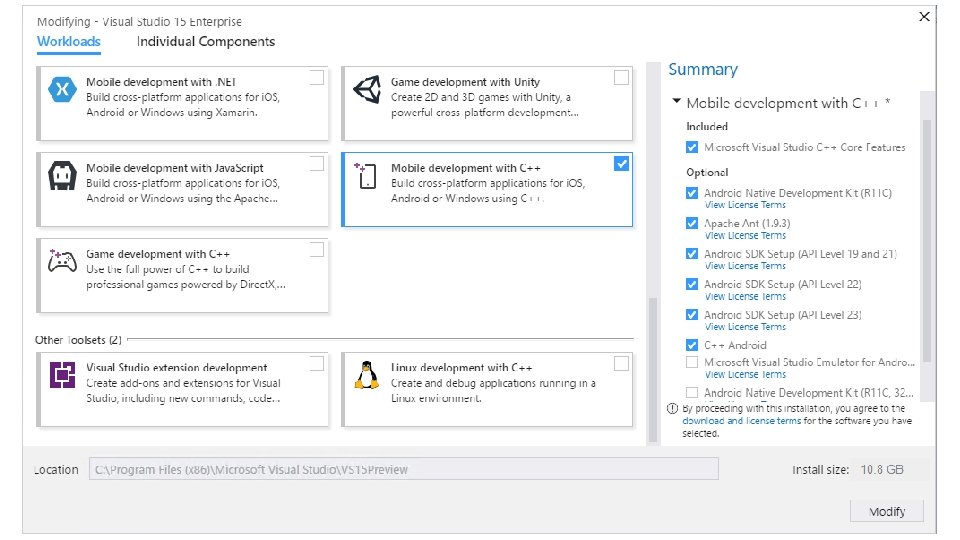This screenshot has height=540, width=960.
Task: Click the Visual Studio extension development icon
Action: 62,375
